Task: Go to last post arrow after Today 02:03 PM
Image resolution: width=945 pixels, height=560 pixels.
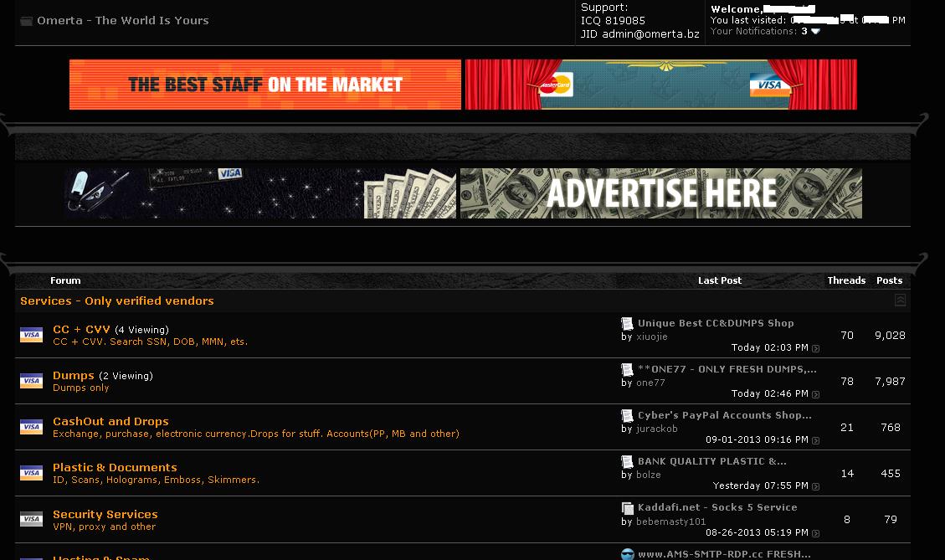Action: coord(815,348)
